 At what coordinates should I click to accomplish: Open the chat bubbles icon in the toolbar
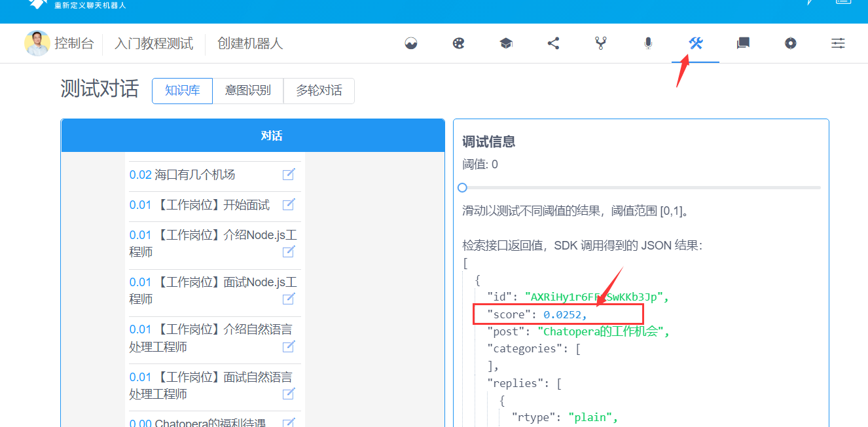743,44
